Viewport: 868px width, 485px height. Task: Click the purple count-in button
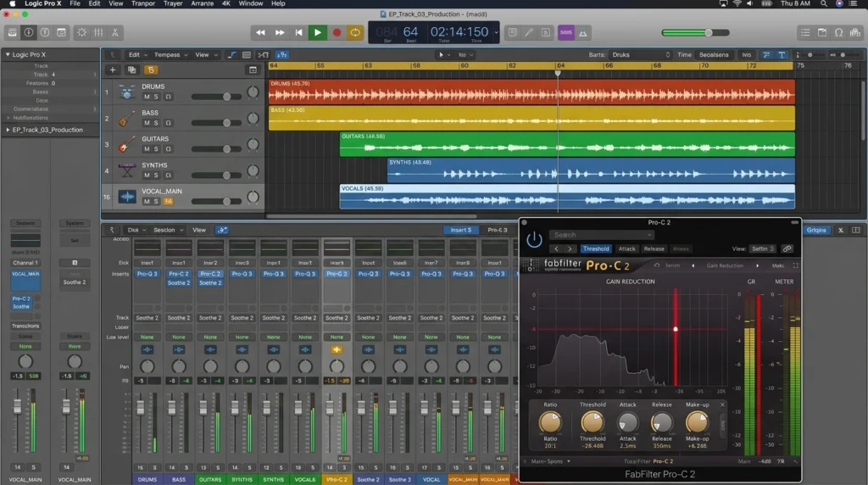[565, 33]
